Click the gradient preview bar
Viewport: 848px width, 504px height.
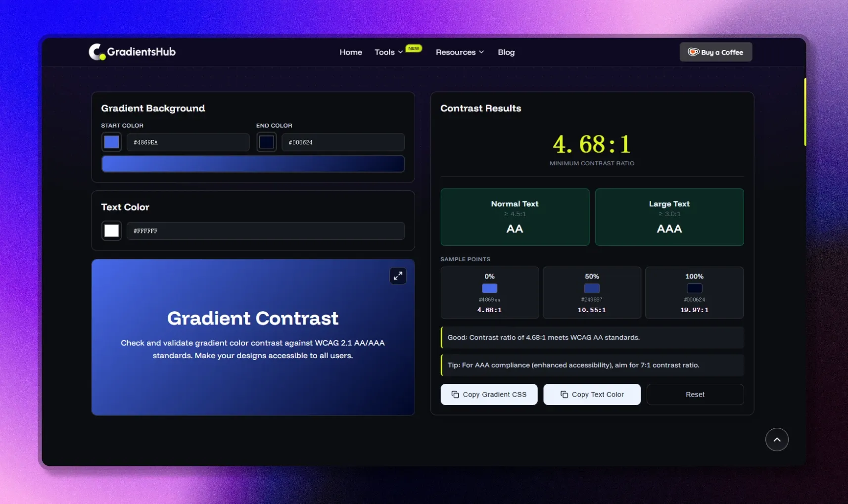pos(253,164)
